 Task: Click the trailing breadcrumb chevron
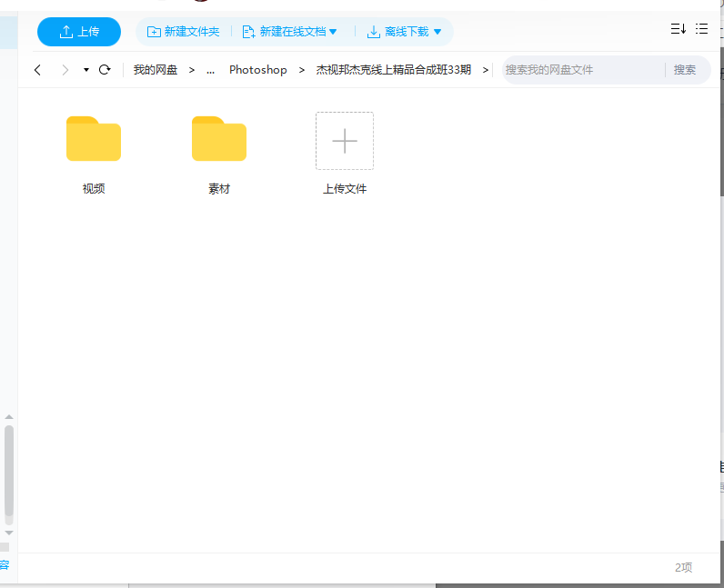pyautogui.click(x=486, y=70)
